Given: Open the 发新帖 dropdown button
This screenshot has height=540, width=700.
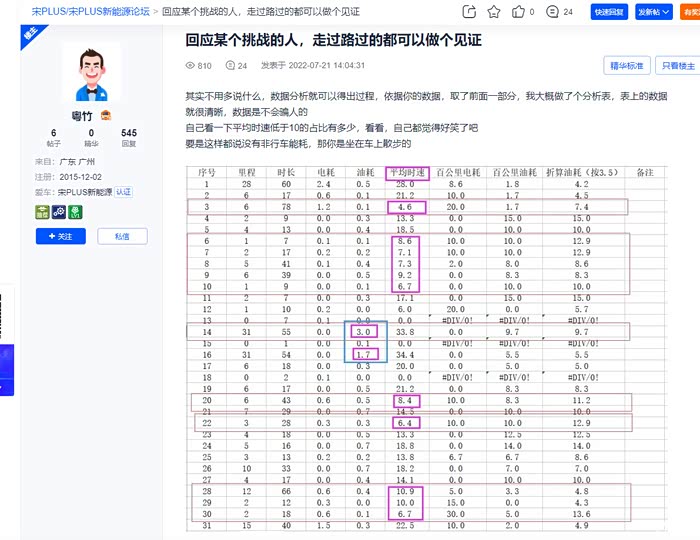Looking at the screenshot, I should pyautogui.click(x=654, y=12).
